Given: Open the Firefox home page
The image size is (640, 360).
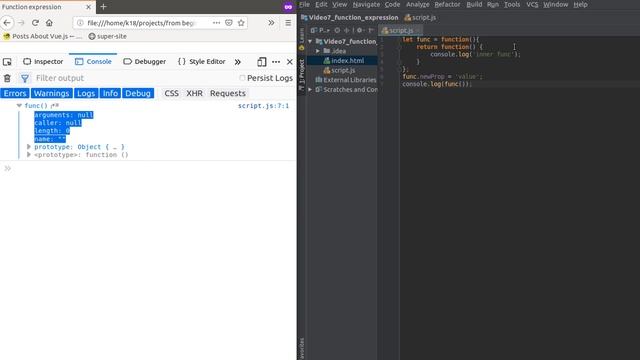Looking at the screenshot, I should [x=49, y=23].
